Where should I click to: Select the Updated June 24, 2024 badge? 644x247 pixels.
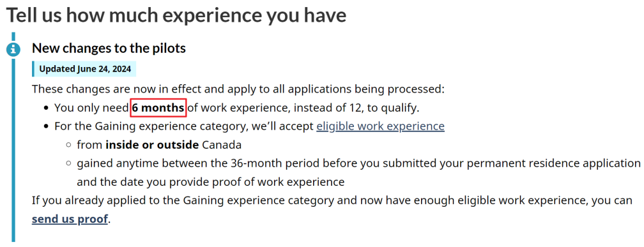84,69
